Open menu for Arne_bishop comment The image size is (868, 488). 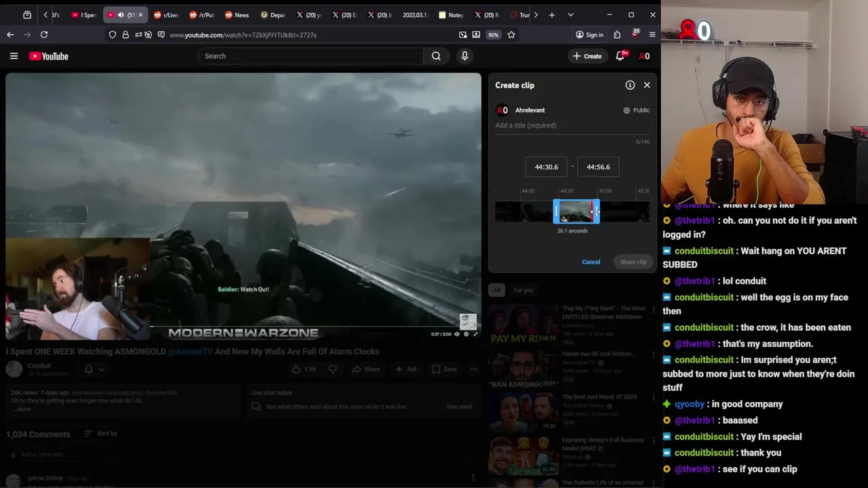tap(473, 478)
